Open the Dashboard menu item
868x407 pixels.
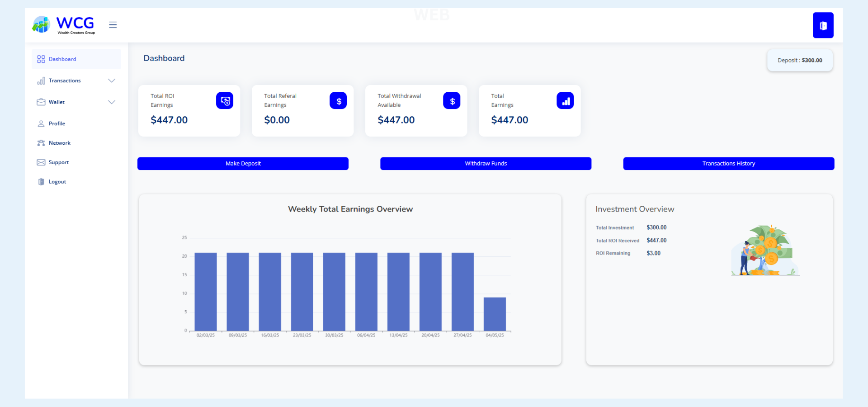pyautogui.click(x=62, y=59)
